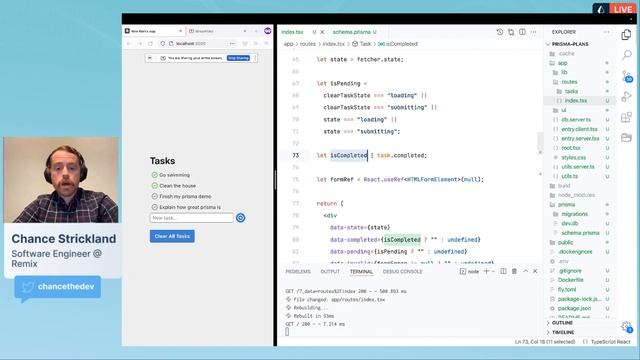Open the Search view in activity bar
This screenshot has height=360, width=640.
pyautogui.click(x=626, y=55)
